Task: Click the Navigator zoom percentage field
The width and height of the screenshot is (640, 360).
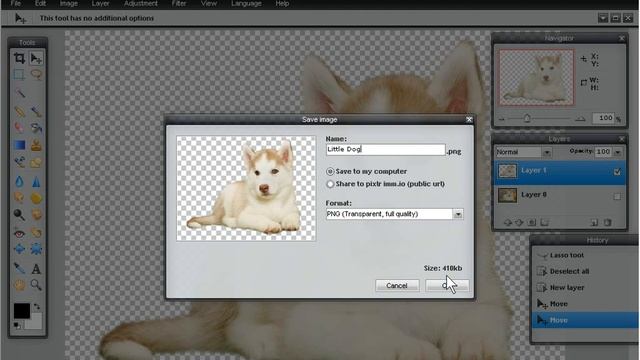Action: [603, 118]
